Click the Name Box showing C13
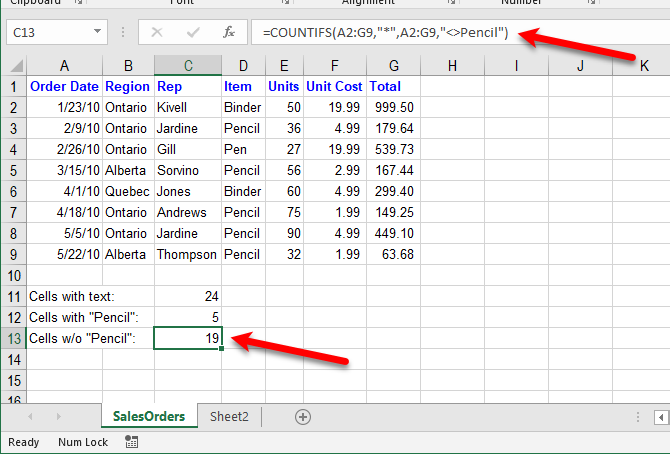This screenshot has width=670, height=454. (x=48, y=33)
